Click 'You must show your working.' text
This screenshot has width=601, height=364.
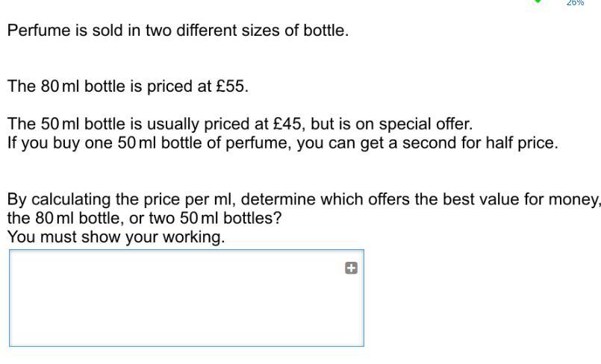pyautogui.click(x=116, y=237)
